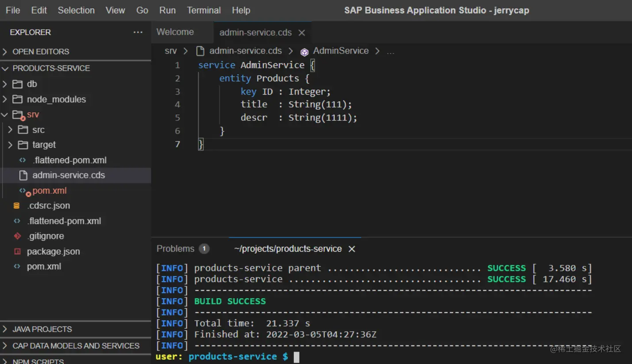Click 'title : String(111);' code line
Viewport: 632px width, 364px height.
click(296, 104)
